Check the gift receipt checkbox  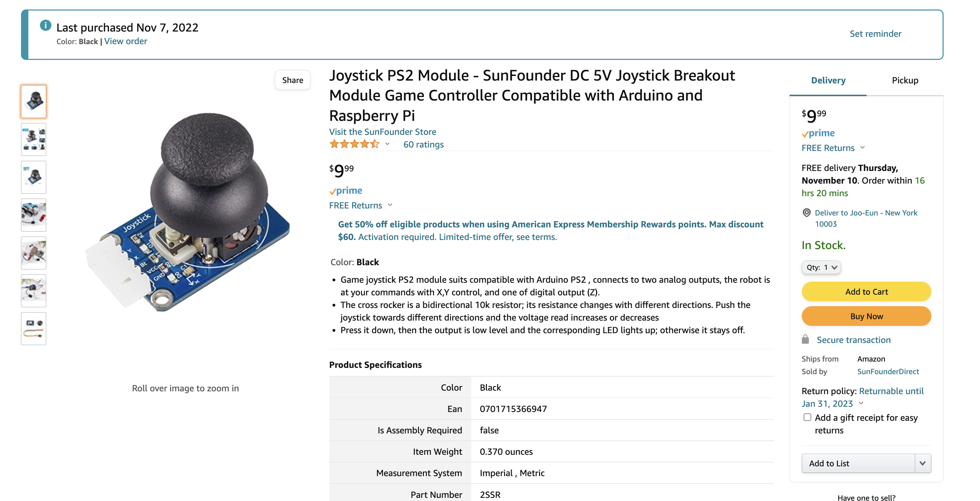[x=807, y=417]
